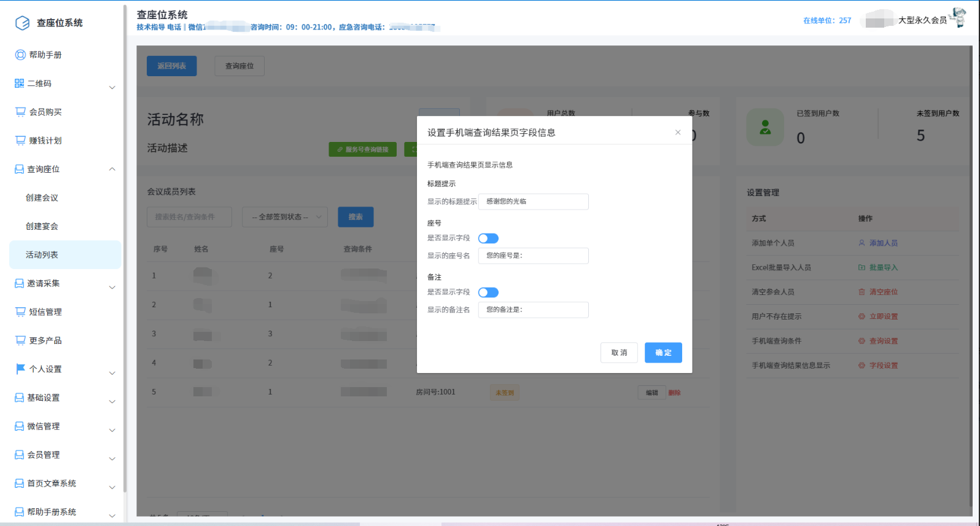
Task: Select 活动列表 in the sidebar
Action: point(42,254)
